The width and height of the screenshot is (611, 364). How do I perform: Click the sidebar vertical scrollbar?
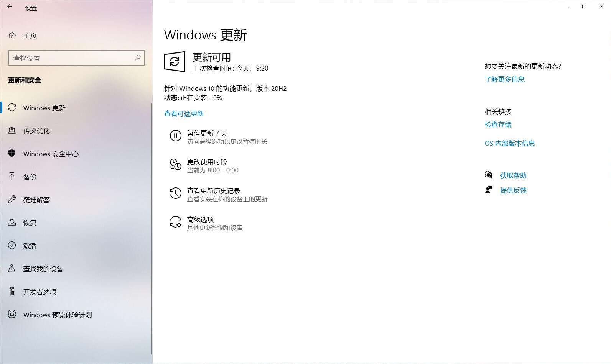coord(151,229)
